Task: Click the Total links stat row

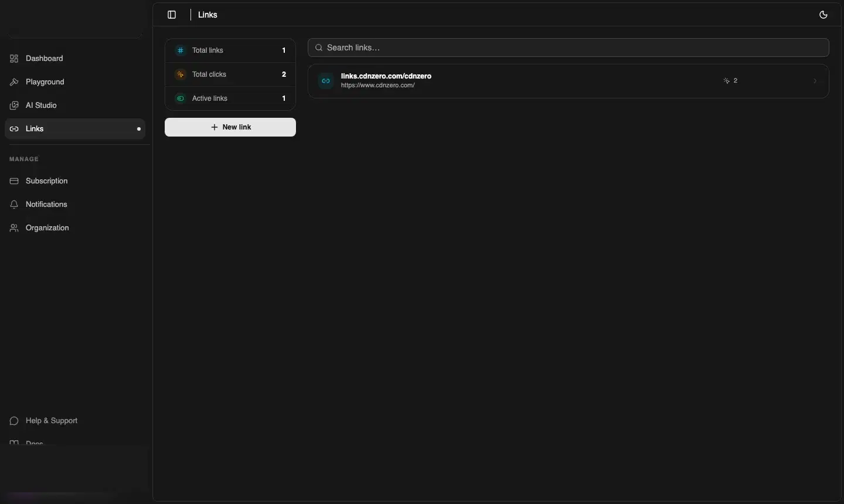Action: coord(230,50)
